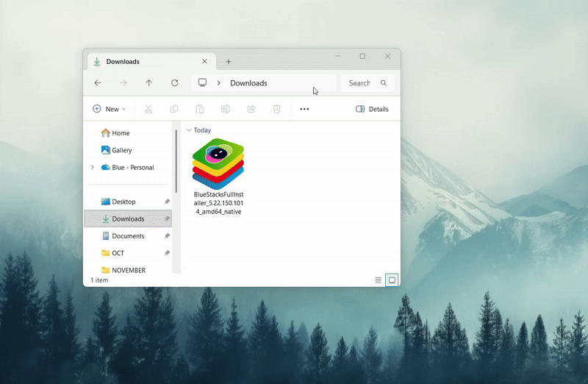
Task: Open Documents in the navigation pane
Action: [x=128, y=235]
